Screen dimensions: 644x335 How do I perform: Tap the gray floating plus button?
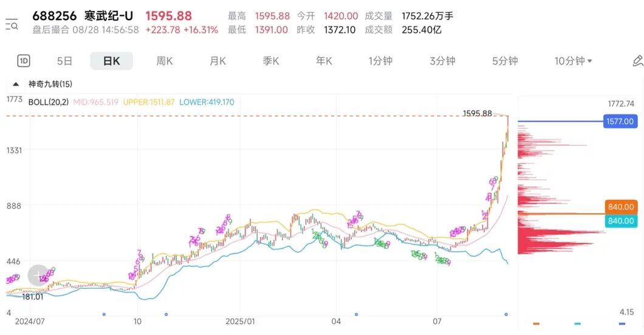(x=38, y=275)
